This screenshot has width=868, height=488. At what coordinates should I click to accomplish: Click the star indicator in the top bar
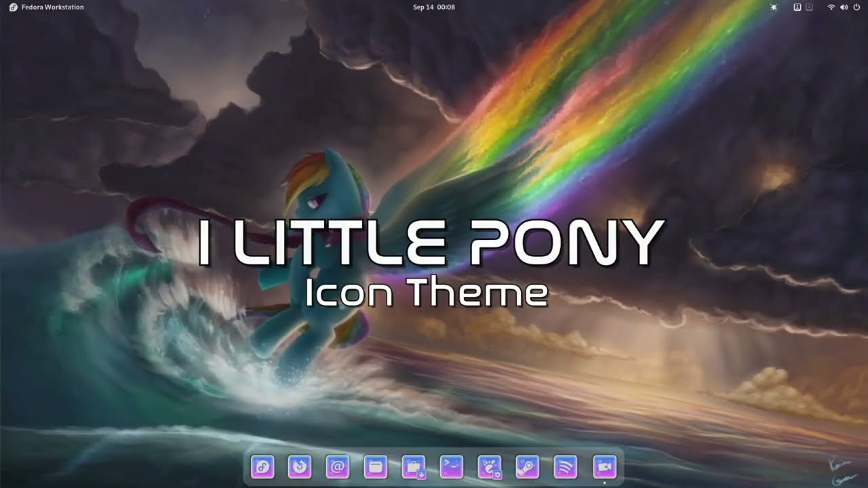click(x=774, y=7)
